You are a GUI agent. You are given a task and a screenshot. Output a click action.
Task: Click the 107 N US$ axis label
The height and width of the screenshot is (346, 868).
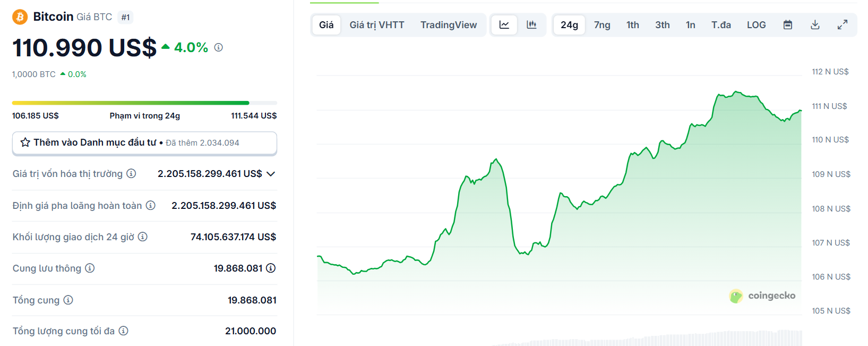pos(831,243)
